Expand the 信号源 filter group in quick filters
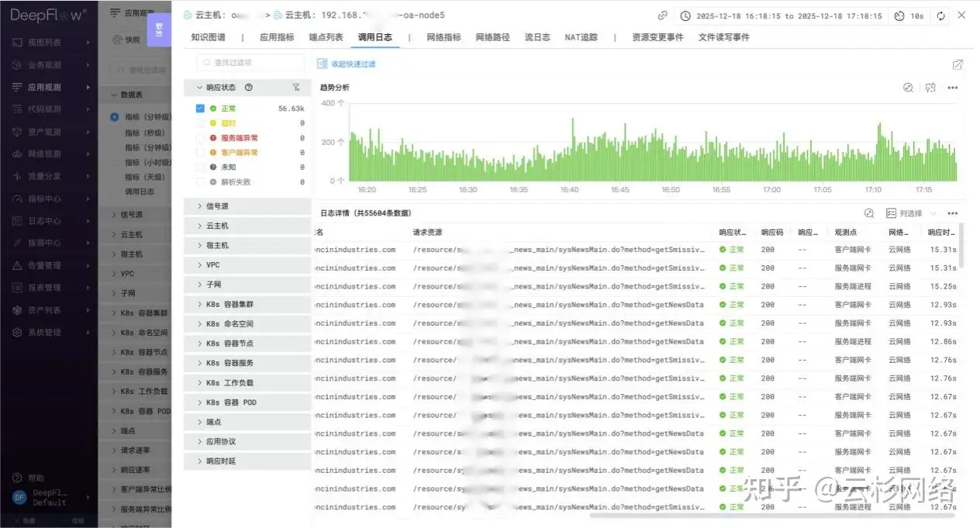This screenshot has height=528, width=980. 247,206
